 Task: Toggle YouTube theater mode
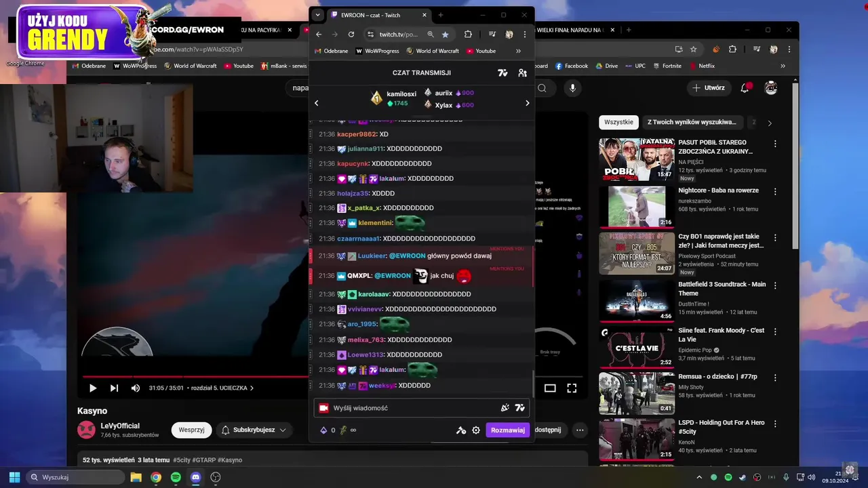point(550,388)
